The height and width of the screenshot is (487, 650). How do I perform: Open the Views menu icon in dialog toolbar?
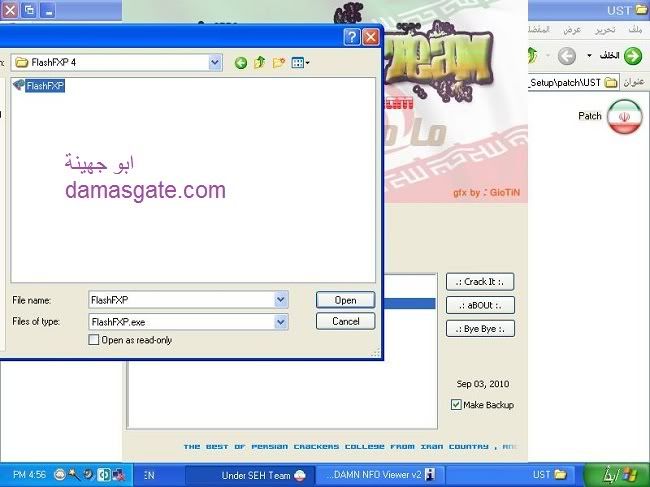301,63
